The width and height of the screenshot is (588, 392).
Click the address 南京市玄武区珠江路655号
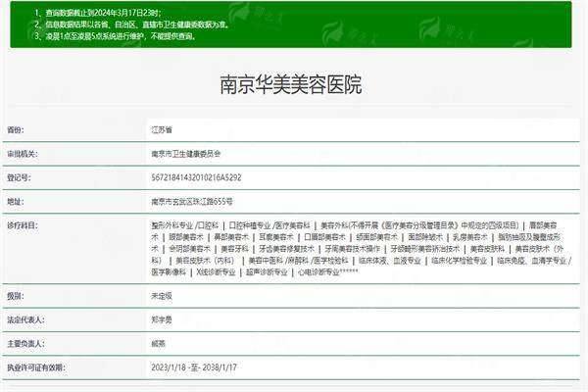tap(192, 202)
